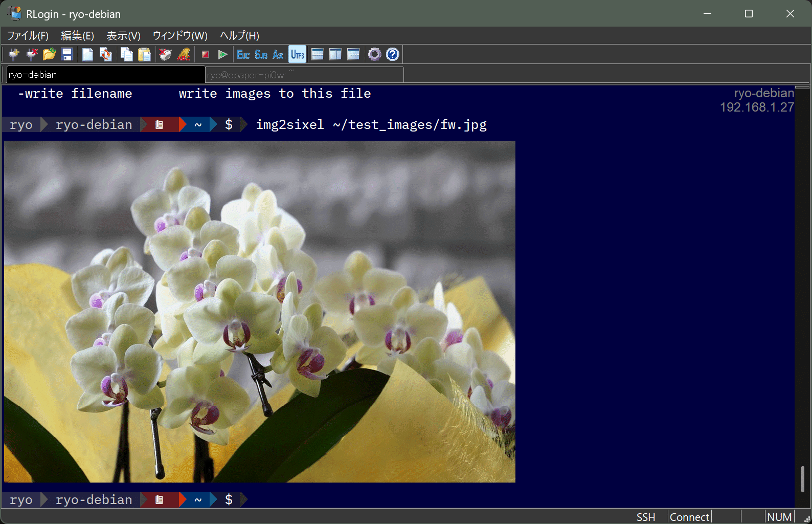Switch character set to ASCII

279,54
